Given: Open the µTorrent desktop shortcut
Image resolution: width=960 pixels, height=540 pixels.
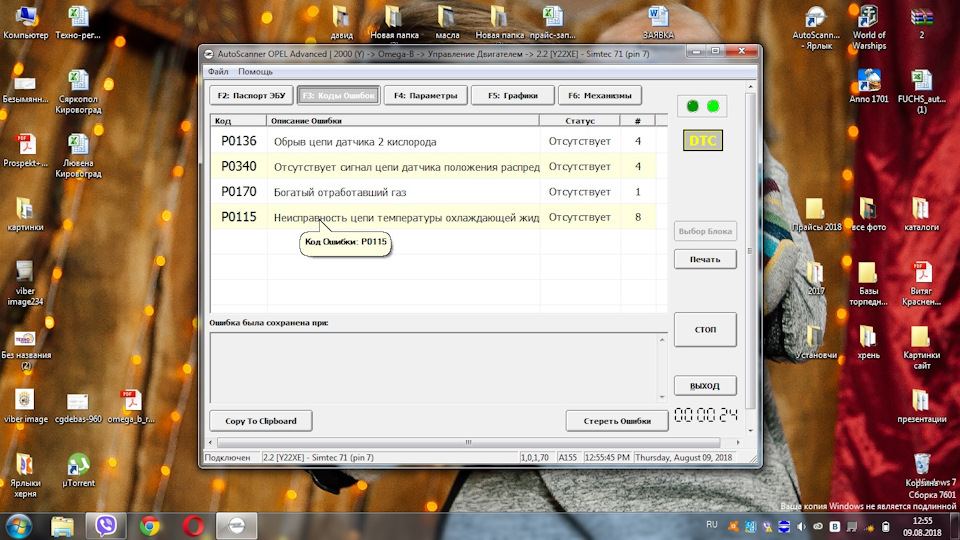Looking at the screenshot, I should pos(78,470).
